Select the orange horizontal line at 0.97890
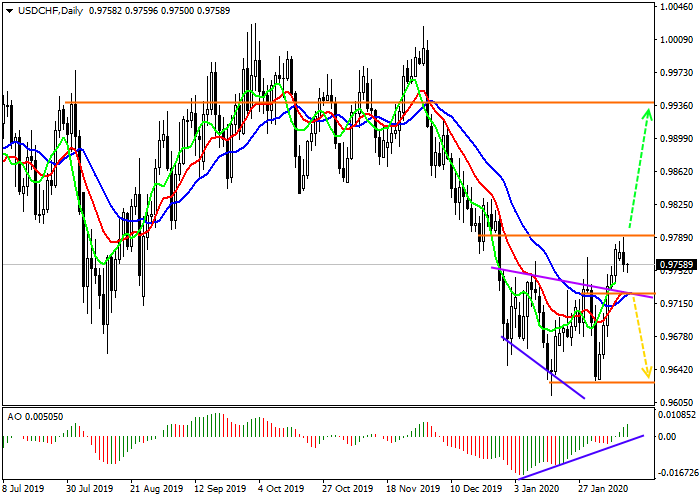Screen dimensions: 700x500 click(x=566, y=235)
